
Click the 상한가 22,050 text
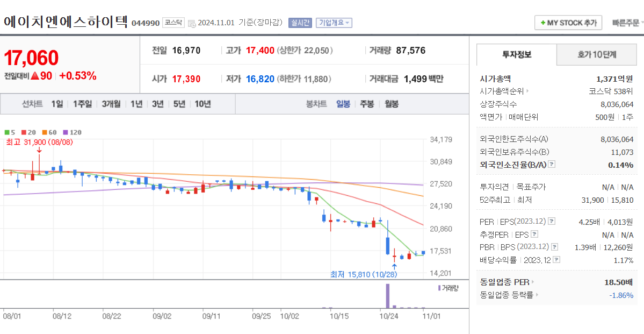pyautogui.click(x=305, y=51)
